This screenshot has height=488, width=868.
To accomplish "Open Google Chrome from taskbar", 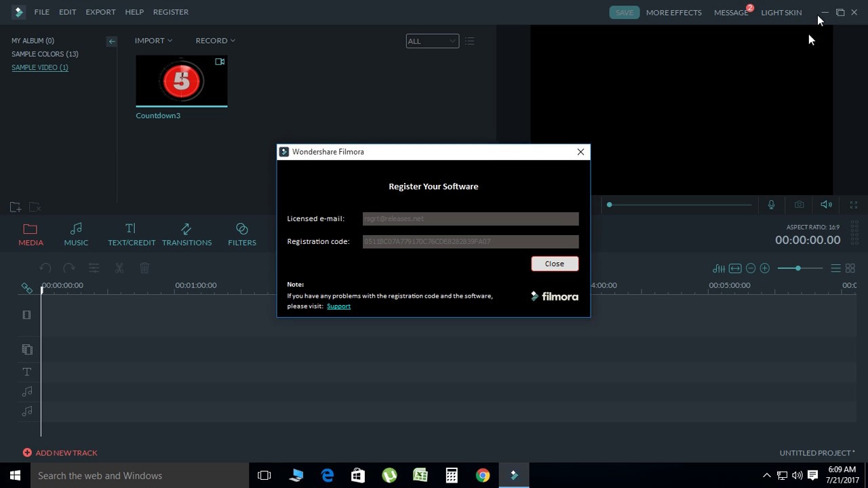I will click(483, 476).
